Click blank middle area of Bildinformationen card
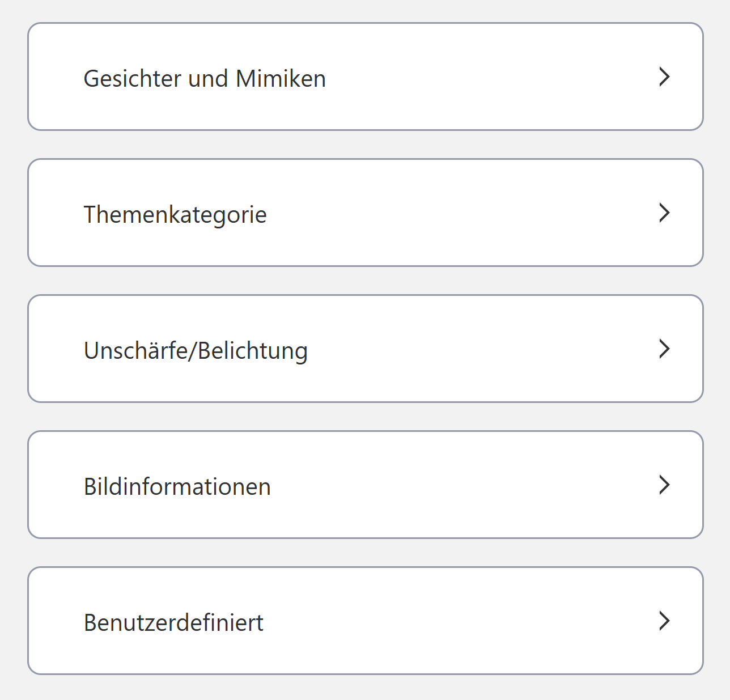The height and width of the screenshot is (700, 730). click(x=453, y=485)
